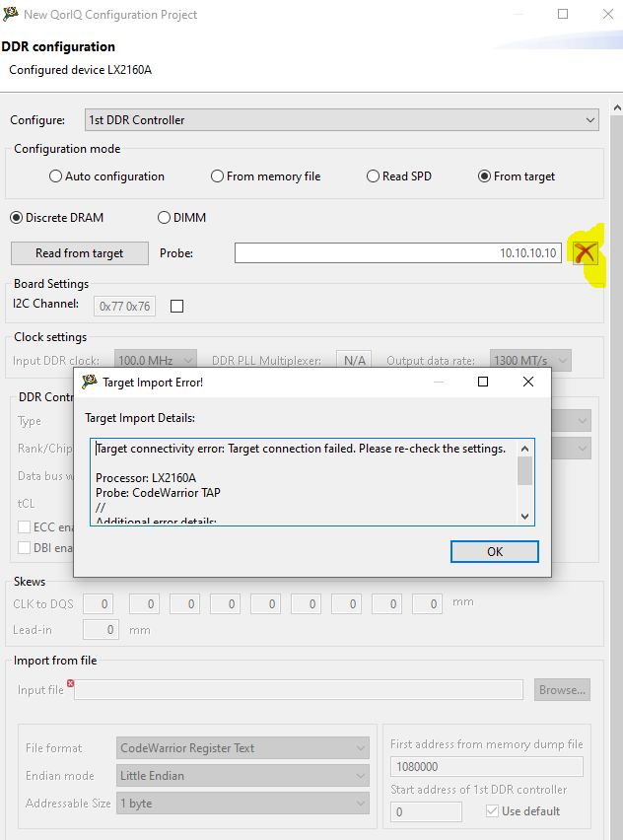Maximize the Target Import Error dialog
Viewport: 623px width, 840px height.
(x=483, y=382)
